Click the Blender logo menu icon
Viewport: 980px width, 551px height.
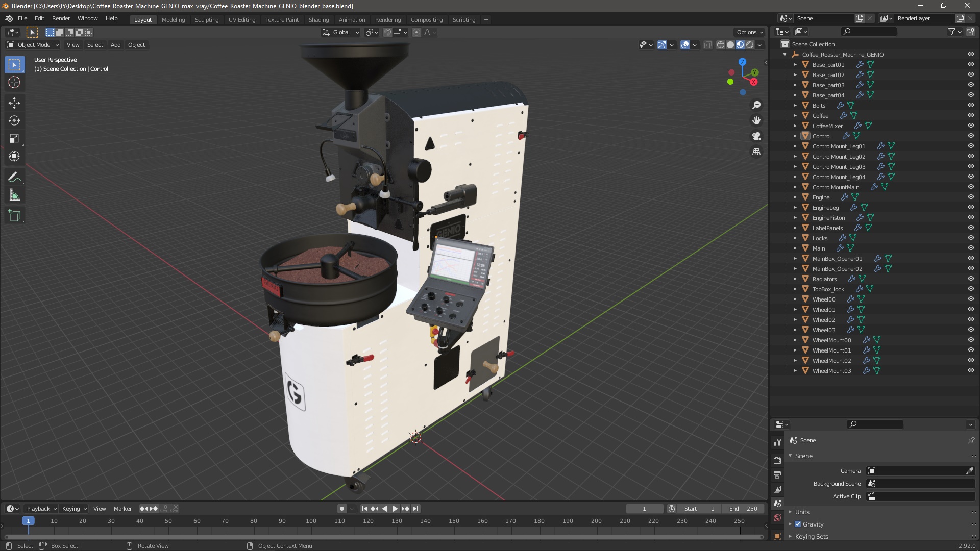click(x=9, y=18)
